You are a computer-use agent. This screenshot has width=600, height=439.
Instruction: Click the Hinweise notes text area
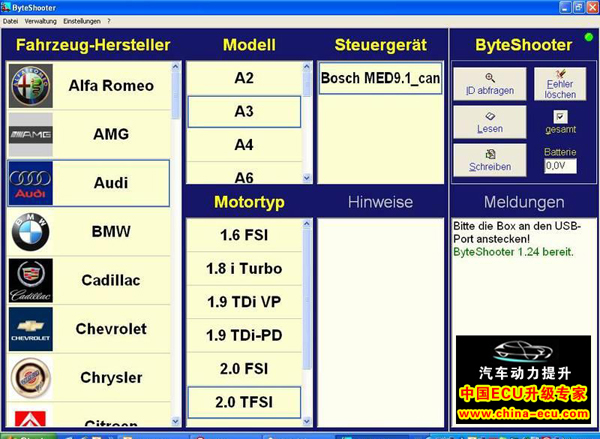[x=380, y=322]
